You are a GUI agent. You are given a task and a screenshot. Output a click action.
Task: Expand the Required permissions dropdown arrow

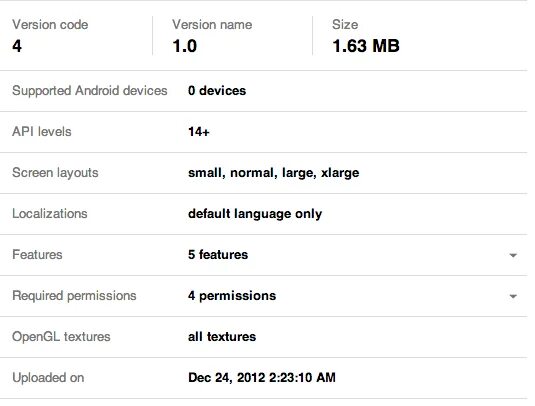(513, 296)
